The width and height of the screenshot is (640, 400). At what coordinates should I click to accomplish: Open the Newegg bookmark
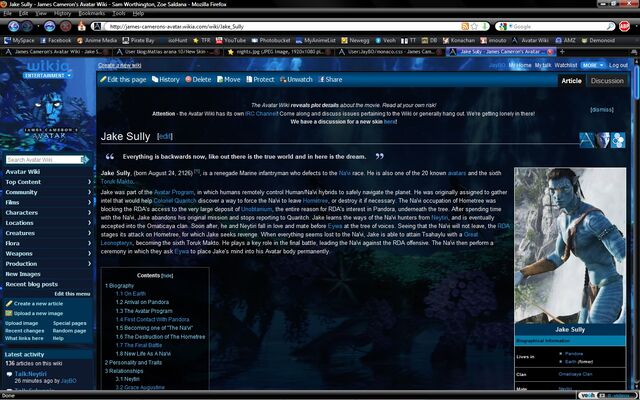pyautogui.click(x=356, y=40)
